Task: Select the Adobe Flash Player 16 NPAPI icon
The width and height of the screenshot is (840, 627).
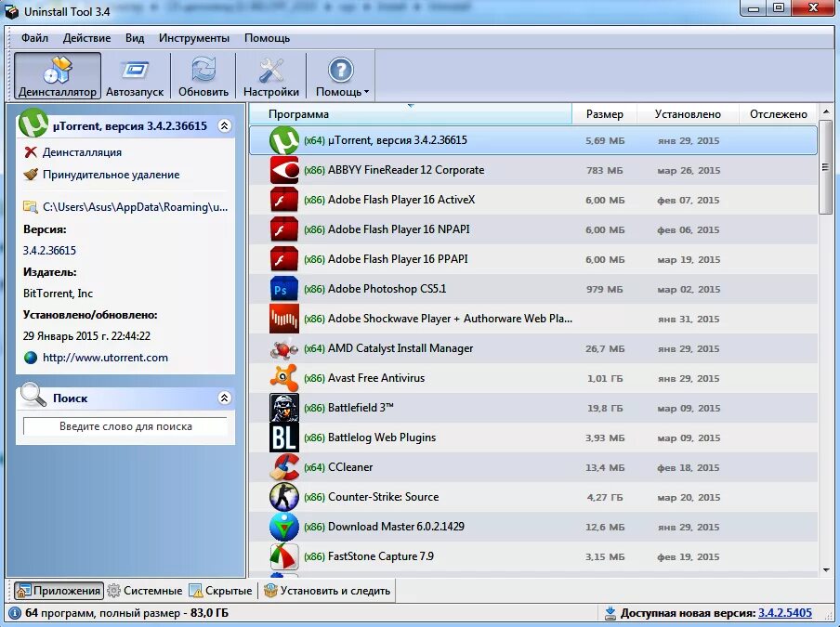Action: coord(284,229)
